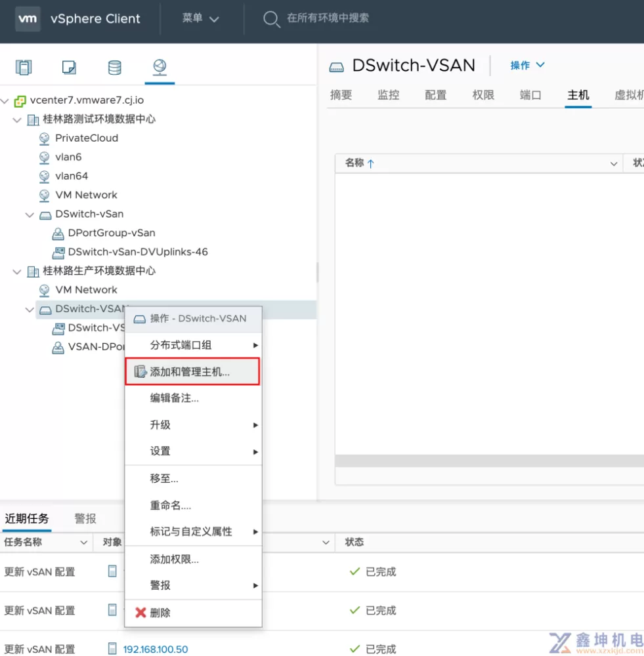The height and width of the screenshot is (656, 644).
Task: Click the host icon beside 192.168.100.50
Action: [112, 649]
